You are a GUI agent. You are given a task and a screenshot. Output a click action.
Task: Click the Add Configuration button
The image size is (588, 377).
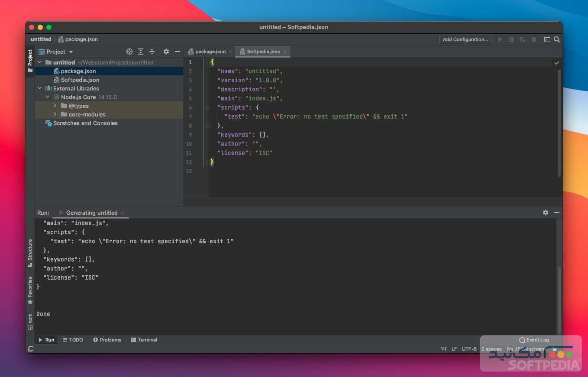(465, 39)
